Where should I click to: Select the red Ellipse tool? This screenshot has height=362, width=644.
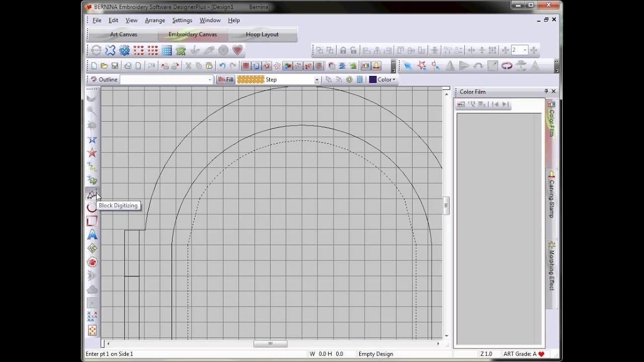click(92, 208)
